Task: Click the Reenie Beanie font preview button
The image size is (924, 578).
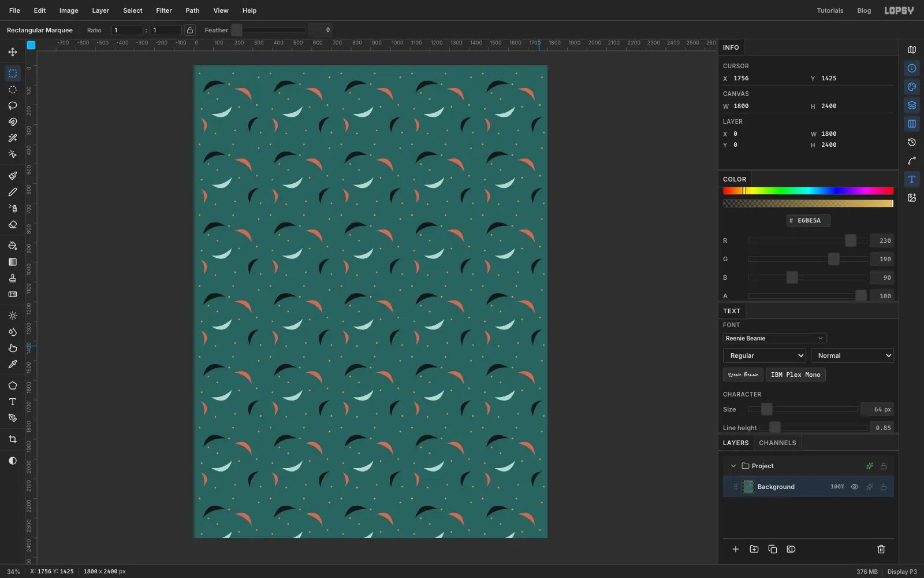Action: [743, 375]
